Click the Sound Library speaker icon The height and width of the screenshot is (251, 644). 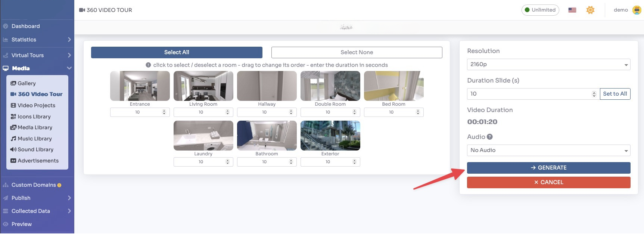point(13,149)
